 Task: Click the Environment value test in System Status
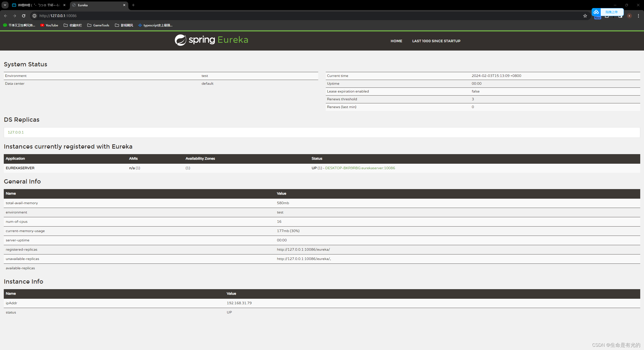click(205, 76)
